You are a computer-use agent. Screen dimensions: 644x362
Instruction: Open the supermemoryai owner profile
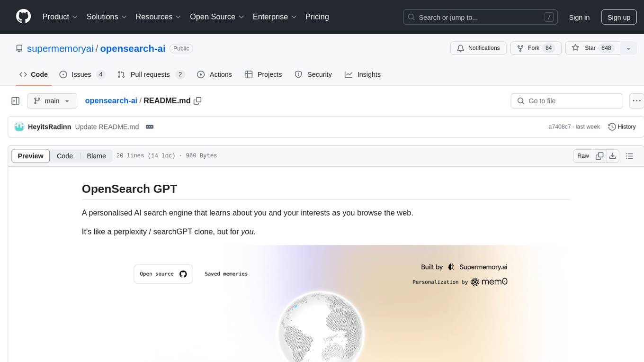(x=60, y=48)
